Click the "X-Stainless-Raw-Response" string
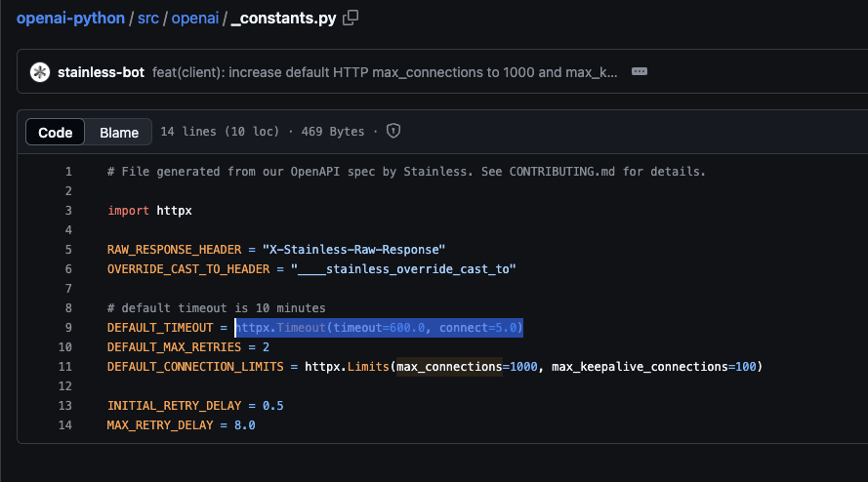 click(x=353, y=250)
